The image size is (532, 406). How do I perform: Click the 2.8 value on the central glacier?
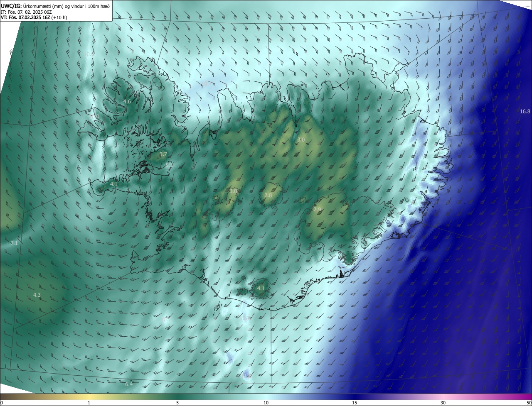coord(268,196)
